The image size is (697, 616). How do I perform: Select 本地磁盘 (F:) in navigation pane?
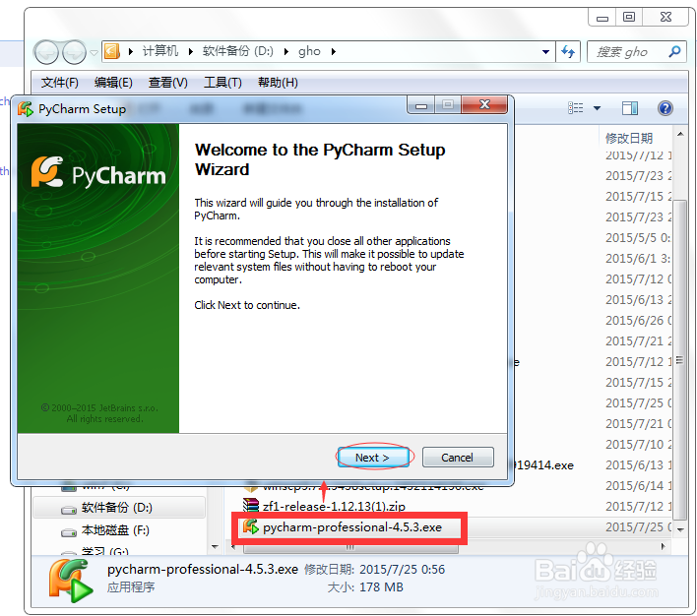click(x=115, y=530)
